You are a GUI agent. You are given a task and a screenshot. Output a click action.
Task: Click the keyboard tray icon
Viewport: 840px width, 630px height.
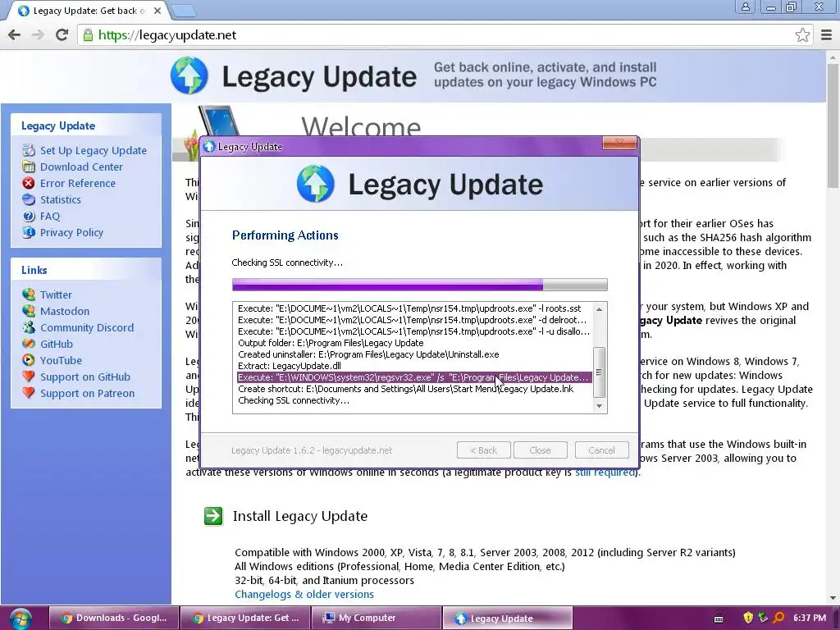(719, 619)
